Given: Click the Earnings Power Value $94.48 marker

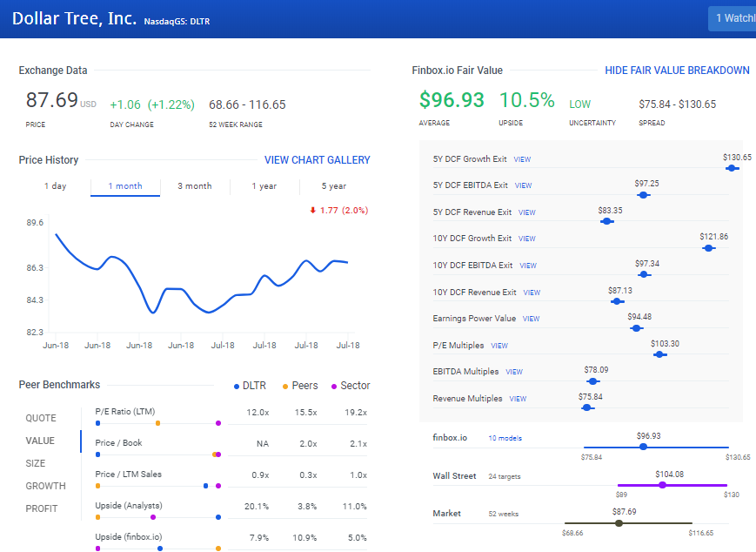Looking at the screenshot, I should click(x=637, y=328).
